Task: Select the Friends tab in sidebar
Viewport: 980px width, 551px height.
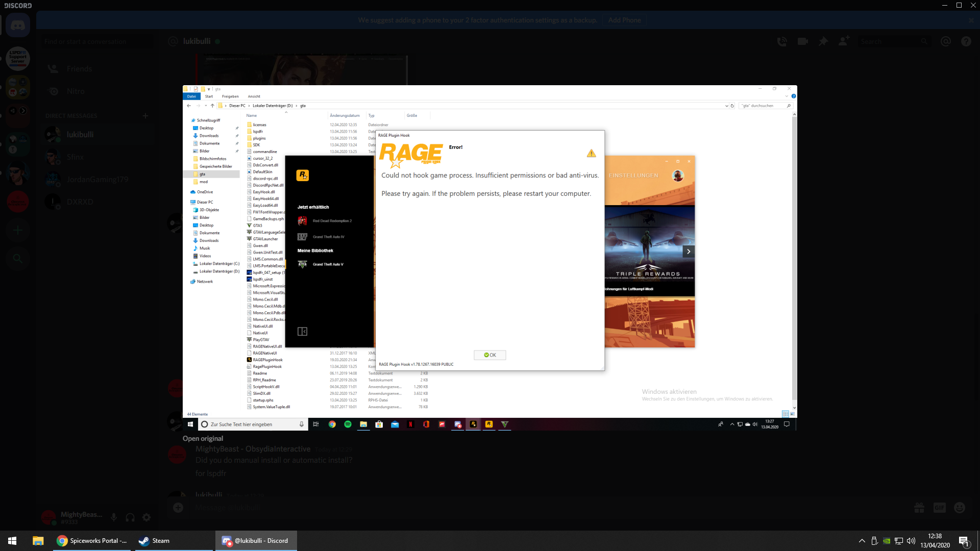Action: tap(79, 69)
